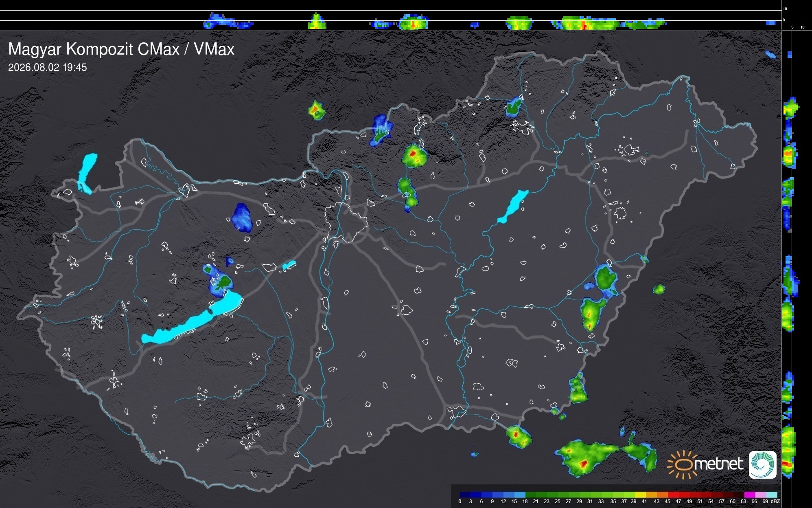Image resolution: width=812 pixels, height=508 pixels.
Task: Click the white swirl logo badge
Action: pyautogui.click(x=763, y=464)
